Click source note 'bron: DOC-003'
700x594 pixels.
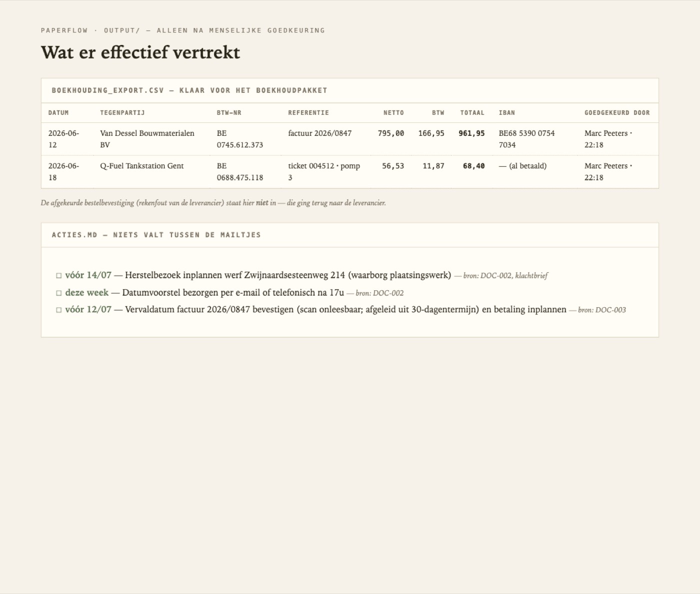coord(601,310)
